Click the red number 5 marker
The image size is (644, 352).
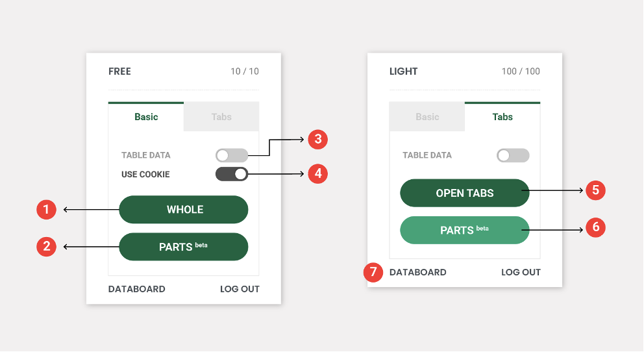click(x=595, y=190)
